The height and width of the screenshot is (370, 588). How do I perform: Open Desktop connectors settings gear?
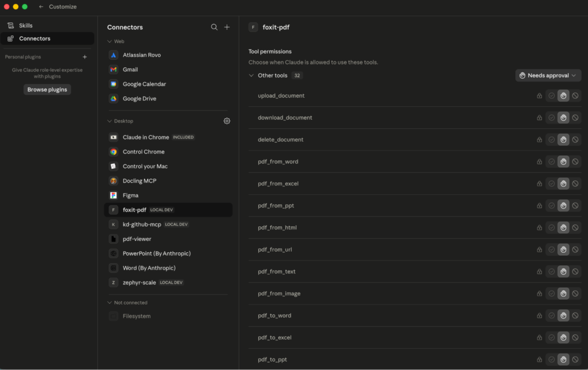227,121
